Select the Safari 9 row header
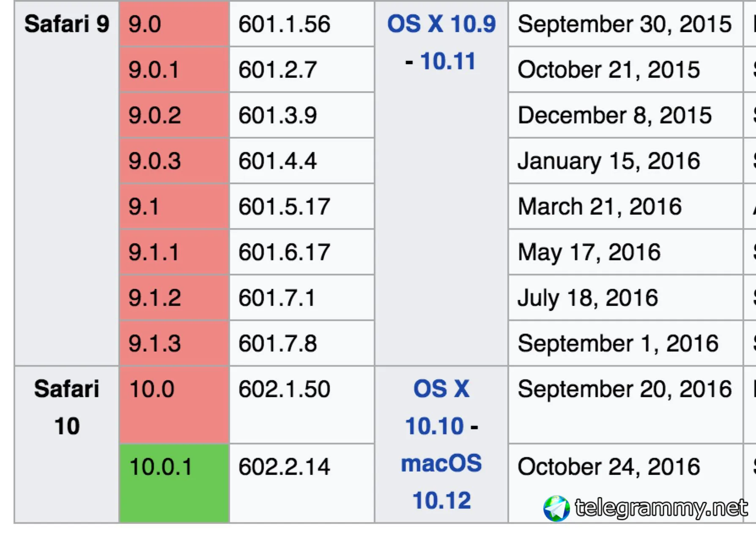The image size is (756, 534). [67, 24]
